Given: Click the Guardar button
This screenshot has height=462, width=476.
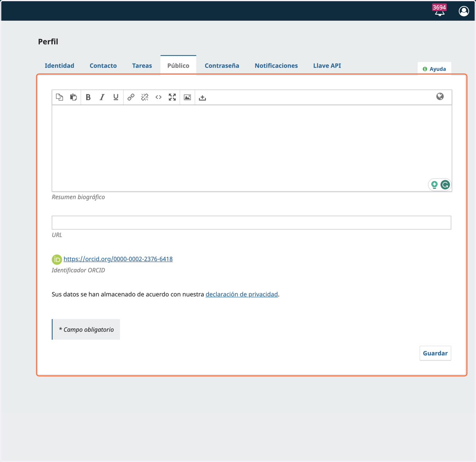Looking at the screenshot, I should [x=435, y=353].
